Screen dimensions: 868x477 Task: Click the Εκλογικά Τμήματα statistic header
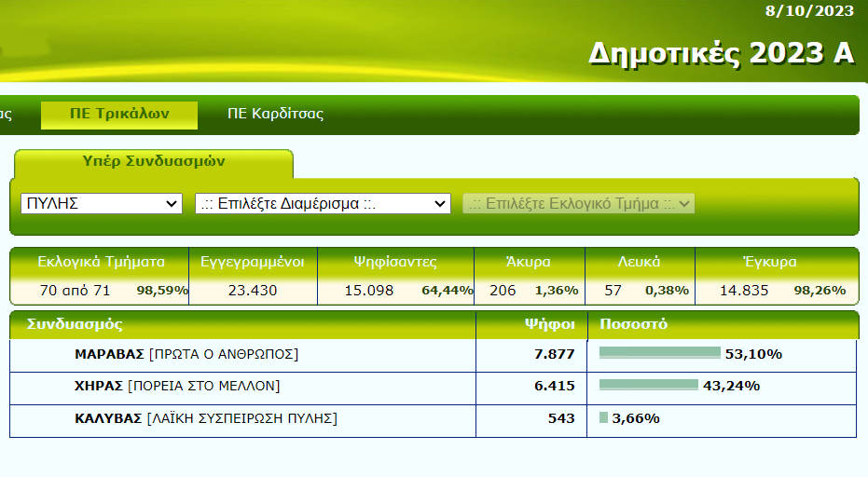click(x=101, y=262)
